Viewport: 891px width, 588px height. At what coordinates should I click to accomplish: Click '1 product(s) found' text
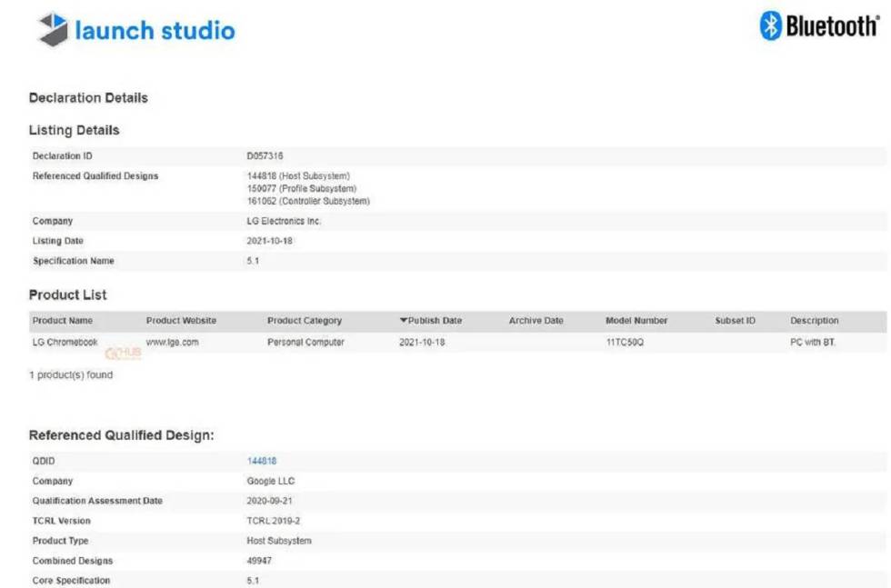coord(71,375)
